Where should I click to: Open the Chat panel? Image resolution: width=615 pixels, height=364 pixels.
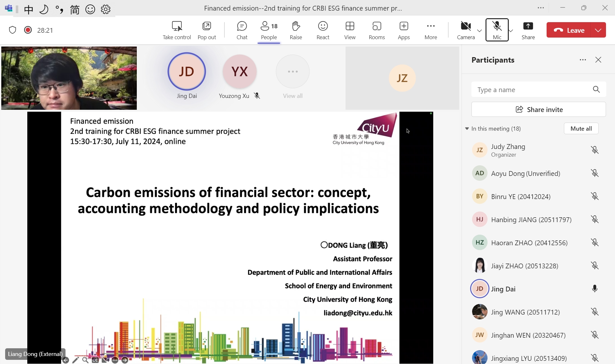pyautogui.click(x=242, y=30)
